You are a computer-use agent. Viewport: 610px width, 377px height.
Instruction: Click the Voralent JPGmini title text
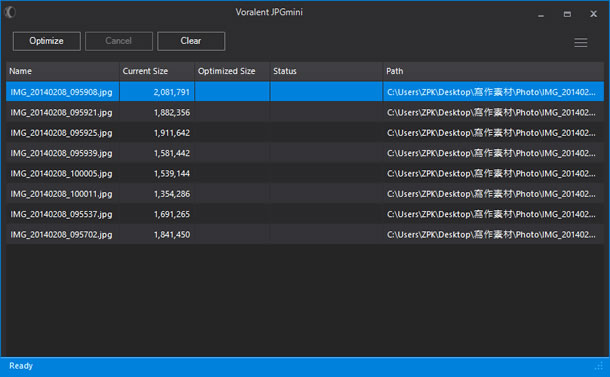269,12
